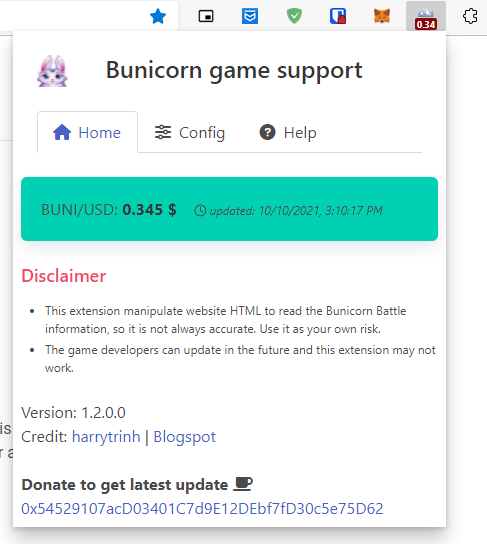Viewport: 487px width, 544px height.
Task: Click the Bitwarden shield lock icon
Action: click(x=338, y=16)
